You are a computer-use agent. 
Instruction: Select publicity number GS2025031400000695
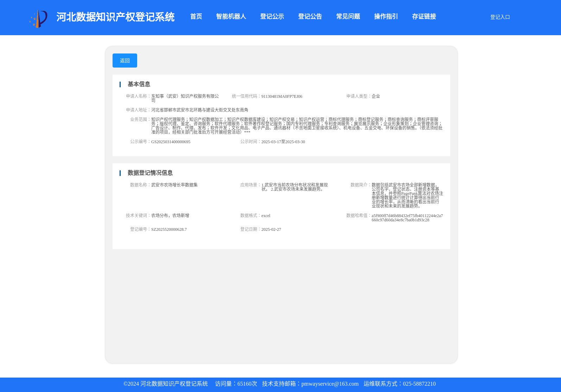pos(171,142)
